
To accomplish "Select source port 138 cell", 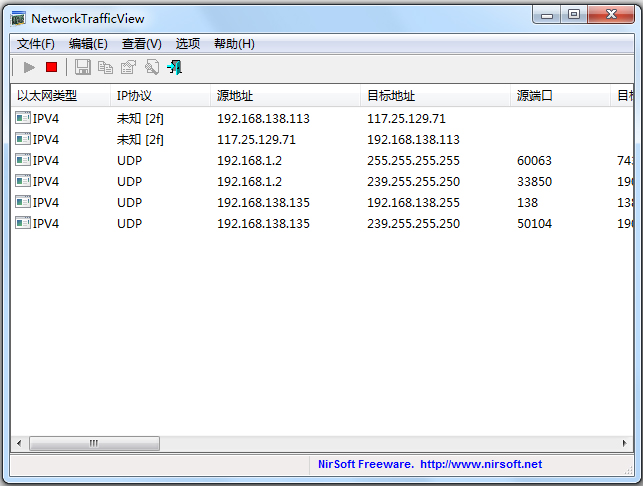I will click(527, 203).
